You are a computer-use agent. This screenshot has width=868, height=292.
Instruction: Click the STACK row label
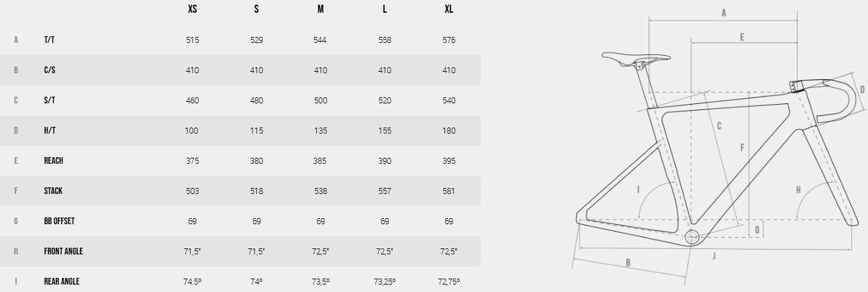click(x=53, y=191)
